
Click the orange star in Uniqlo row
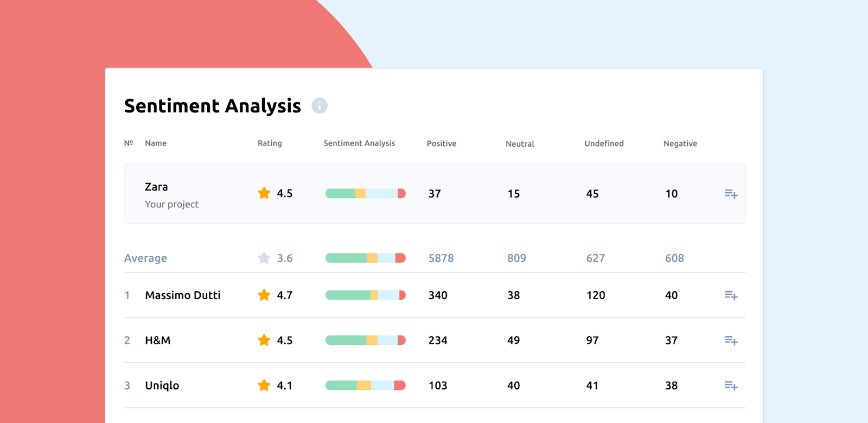tap(264, 384)
